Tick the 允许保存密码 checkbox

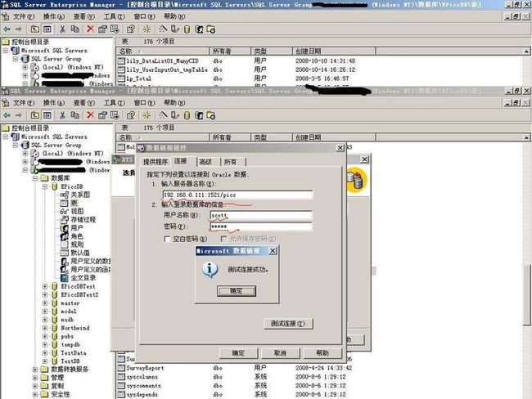click(x=223, y=239)
